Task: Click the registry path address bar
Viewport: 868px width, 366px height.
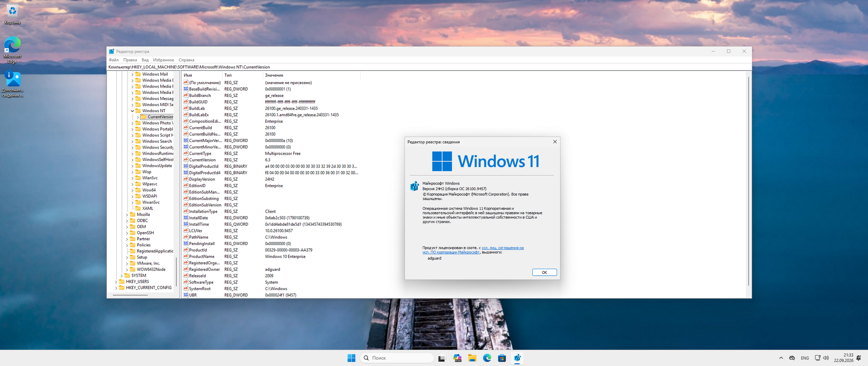Action: click(429, 67)
